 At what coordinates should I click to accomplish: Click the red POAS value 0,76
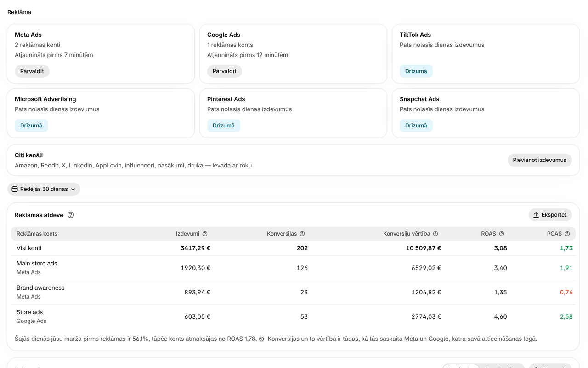pyautogui.click(x=566, y=292)
